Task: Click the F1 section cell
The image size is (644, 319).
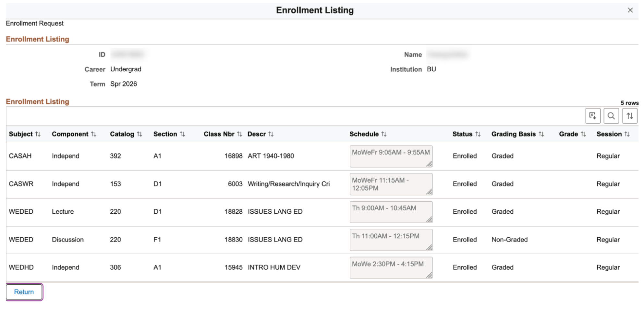Action: [x=157, y=240]
